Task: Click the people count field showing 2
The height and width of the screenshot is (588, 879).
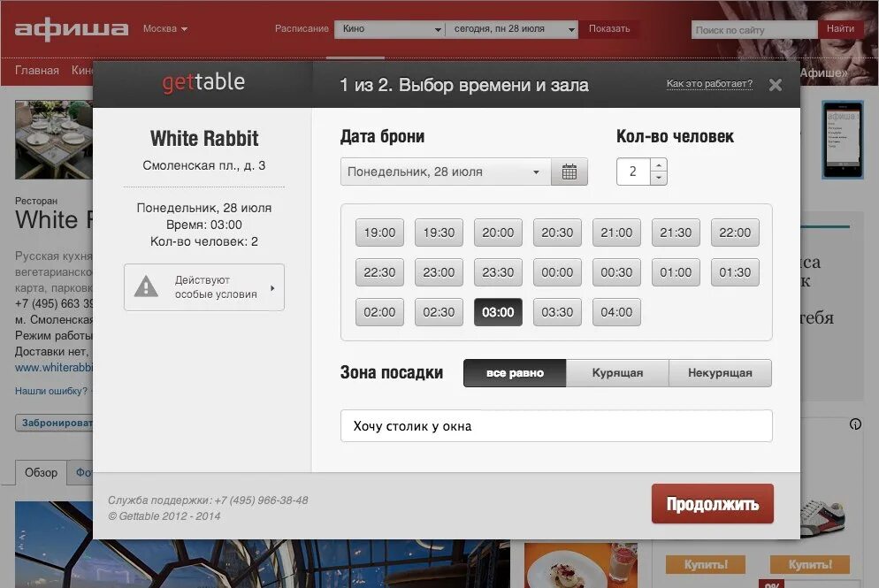Action: click(633, 172)
